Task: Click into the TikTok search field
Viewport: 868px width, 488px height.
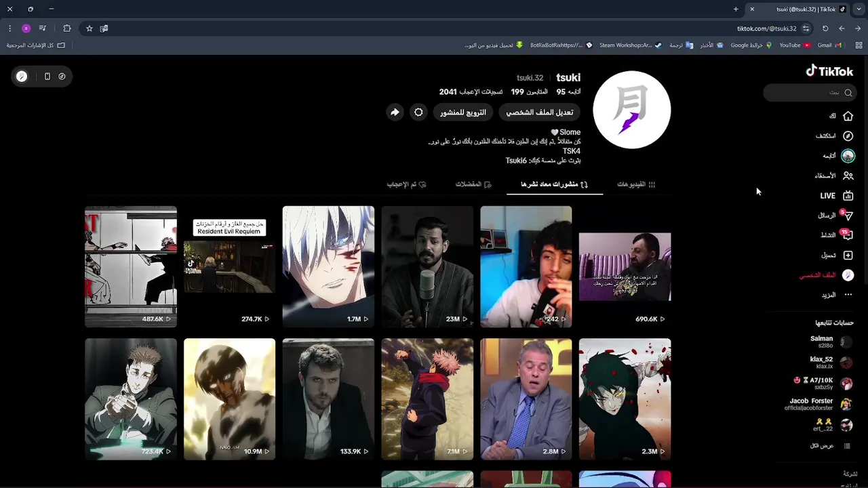Action: click(x=809, y=93)
